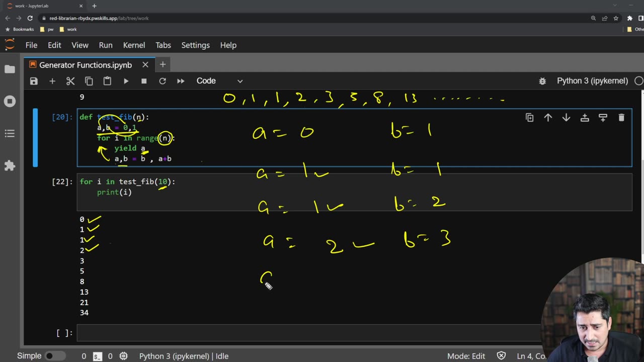Click Mode: Edit status entry
Viewport: 644px width, 362px height.
pyautogui.click(x=466, y=356)
